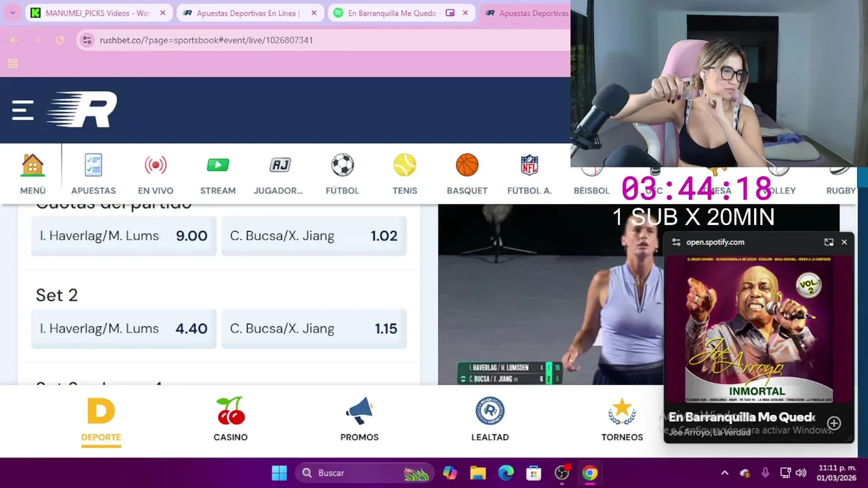
Task: Click the browser forward arrow
Action: [x=37, y=40]
